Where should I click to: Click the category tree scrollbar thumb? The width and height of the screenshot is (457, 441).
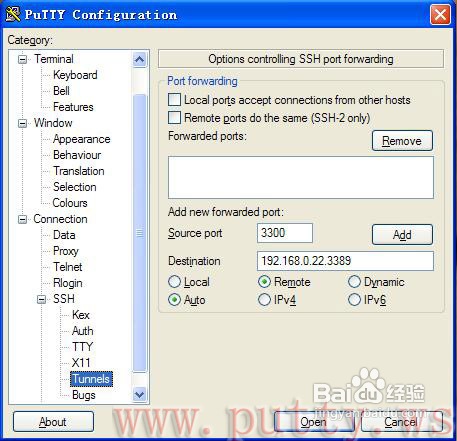click(139, 233)
